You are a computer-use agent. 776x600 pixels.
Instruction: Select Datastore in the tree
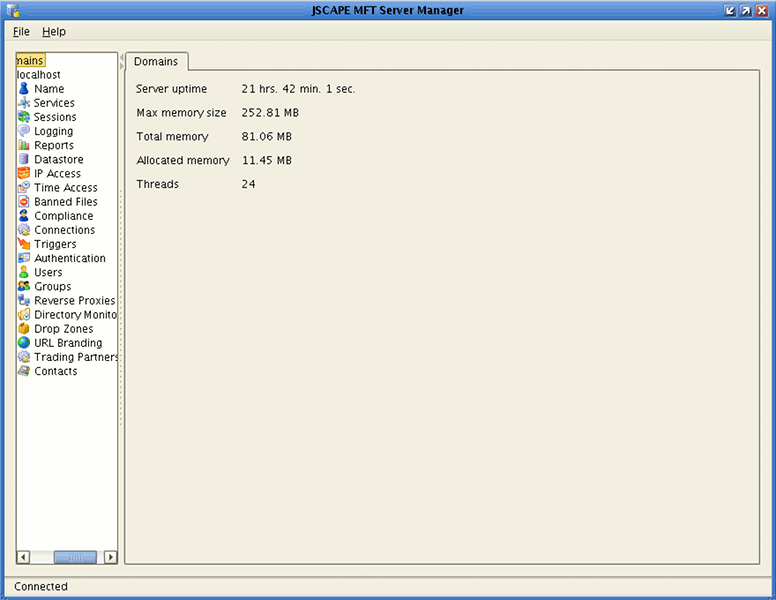[59, 159]
